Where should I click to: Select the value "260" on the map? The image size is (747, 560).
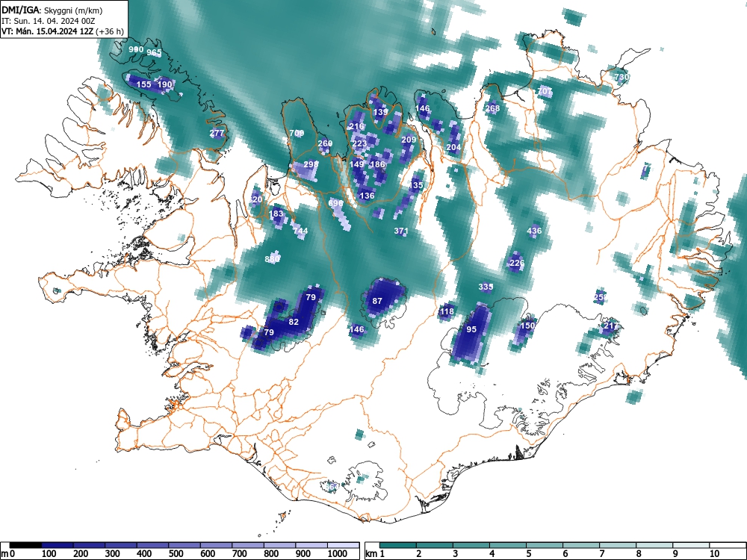[x=325, y=143]
